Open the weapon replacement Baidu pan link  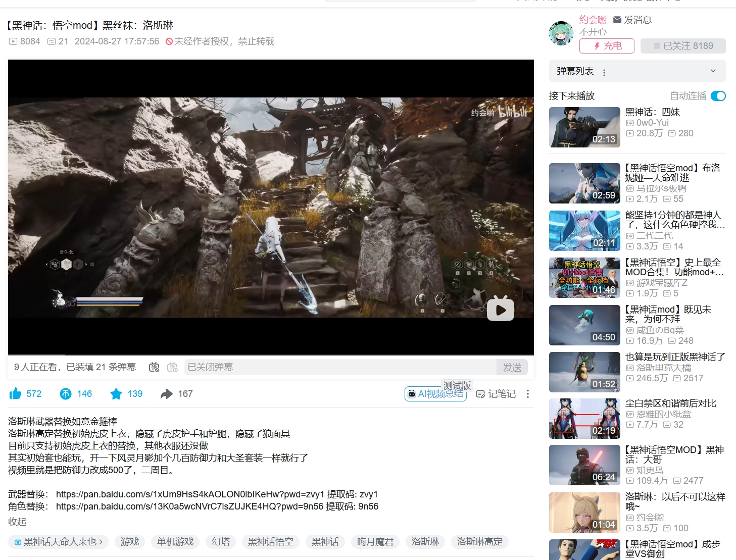click(190, 494)
